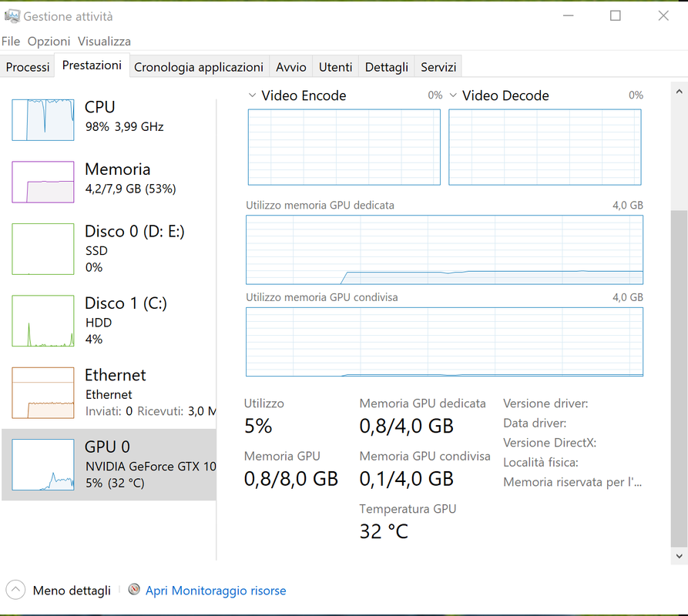Select Disco 0 (D: E:) SSD thumbnail
This screenshot has height=616, width=688.
(x=43, y=249)
